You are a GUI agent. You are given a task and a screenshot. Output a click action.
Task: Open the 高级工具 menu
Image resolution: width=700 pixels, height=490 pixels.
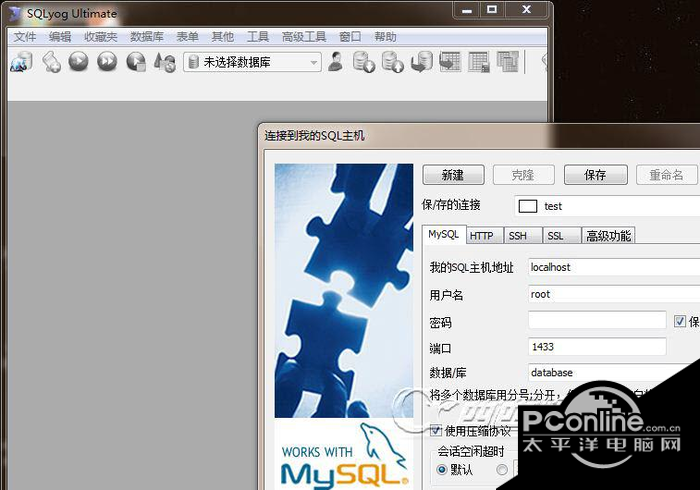304,37
